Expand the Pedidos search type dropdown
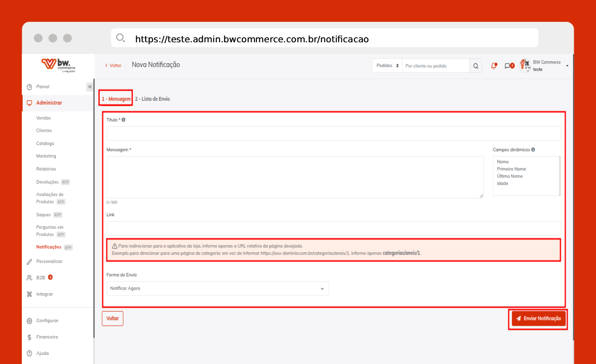The height and width of the screenshot is (364, 596). [387, 66]
